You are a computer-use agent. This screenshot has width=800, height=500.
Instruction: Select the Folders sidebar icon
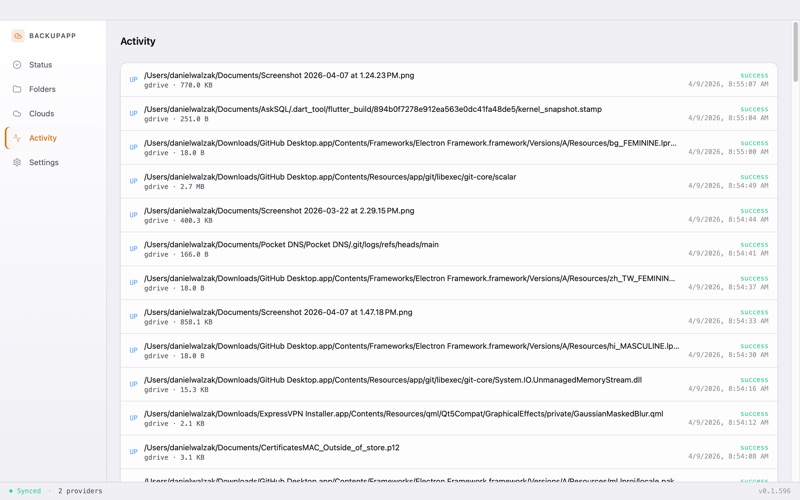coord(17,89)
